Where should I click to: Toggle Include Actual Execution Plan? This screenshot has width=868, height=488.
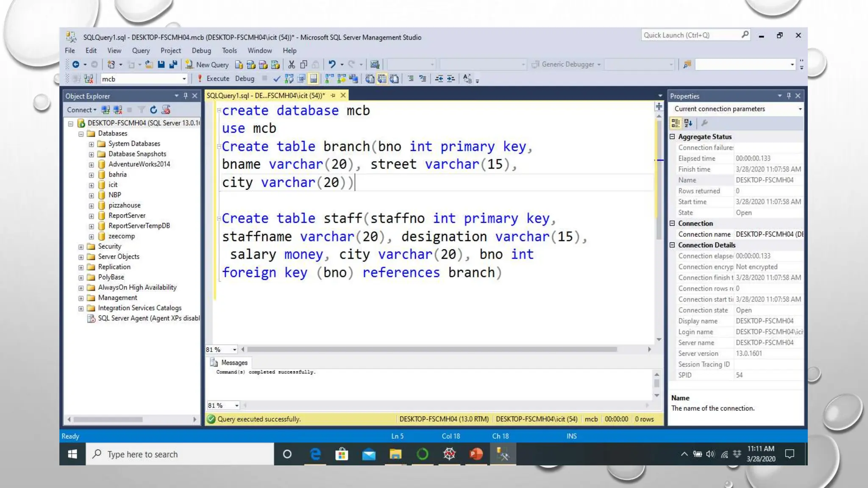(x=329, y=79)
